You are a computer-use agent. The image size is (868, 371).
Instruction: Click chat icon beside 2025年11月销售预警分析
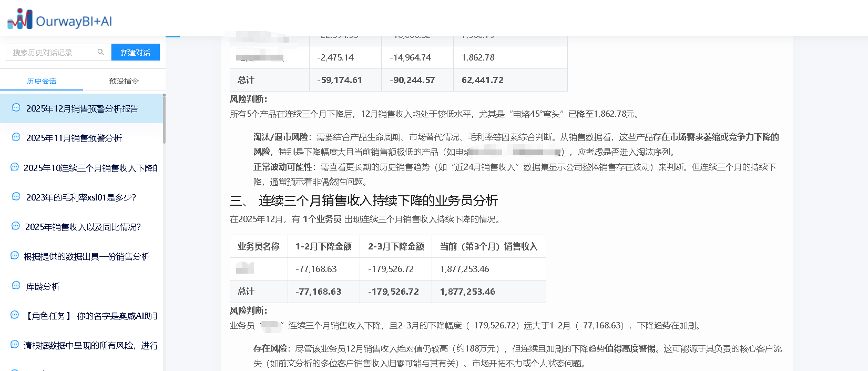(x=16, y=137)
